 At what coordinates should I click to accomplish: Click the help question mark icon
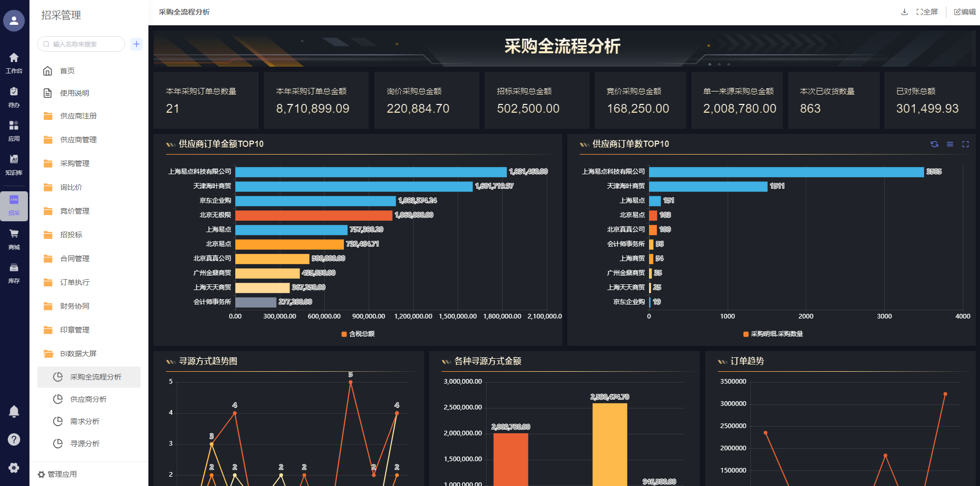(x=14, y=439)
